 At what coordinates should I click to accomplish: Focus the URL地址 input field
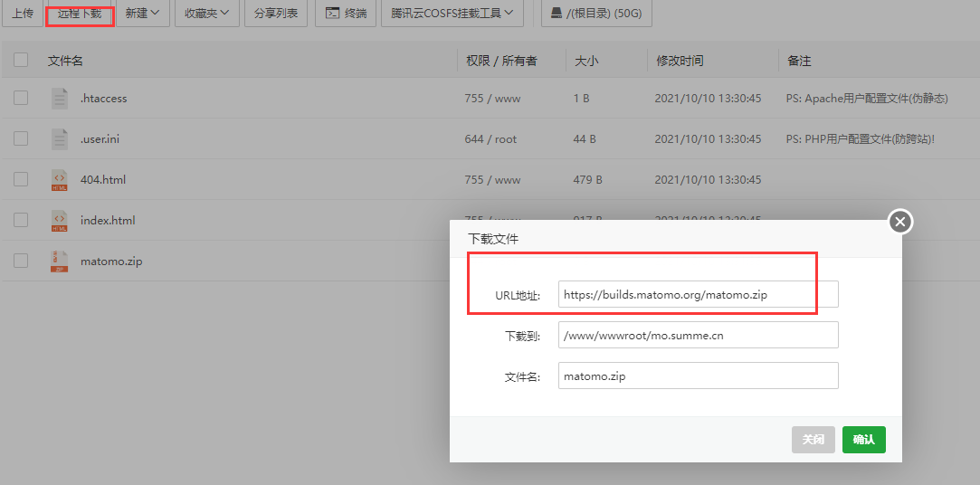pyautogui.click(x=698, y=294)
